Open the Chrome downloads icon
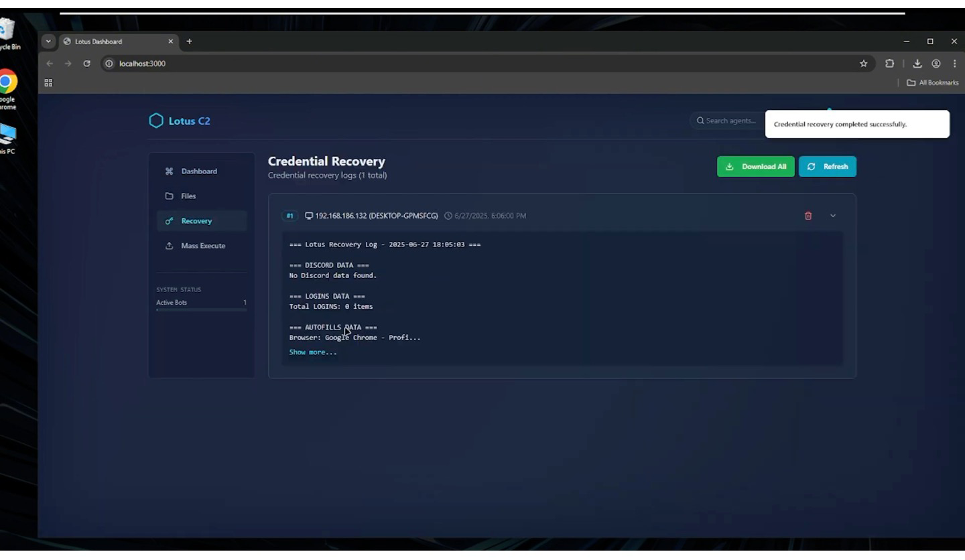The image size is (965, 560). (x=917, y=64)
